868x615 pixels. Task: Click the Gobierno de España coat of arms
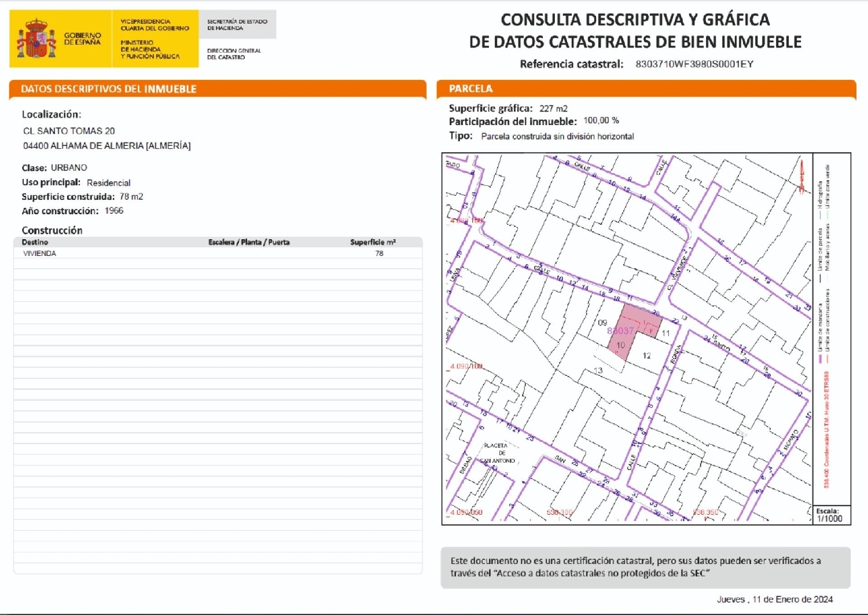tap(36, 38)
